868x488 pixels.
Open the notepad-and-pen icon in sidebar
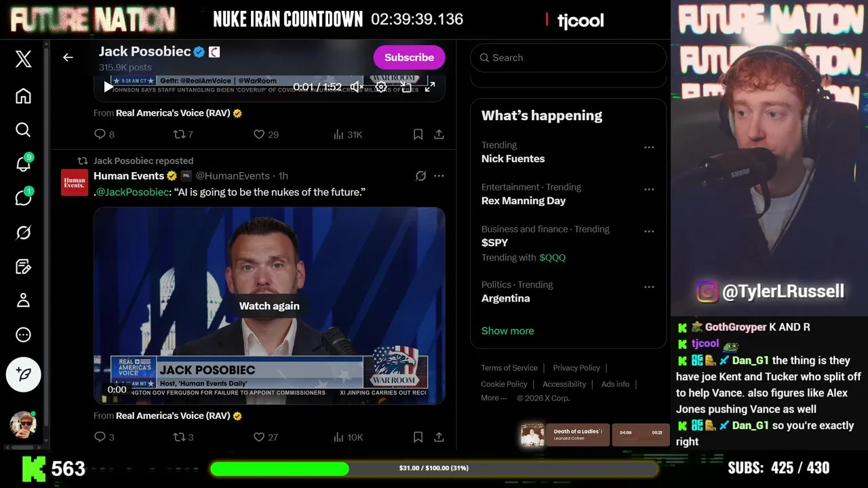coord(23,266)
